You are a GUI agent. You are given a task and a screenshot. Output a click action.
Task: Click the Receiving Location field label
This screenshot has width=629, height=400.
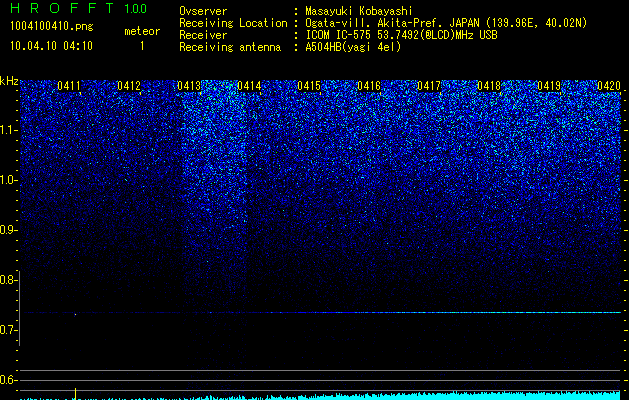[233, 23]
